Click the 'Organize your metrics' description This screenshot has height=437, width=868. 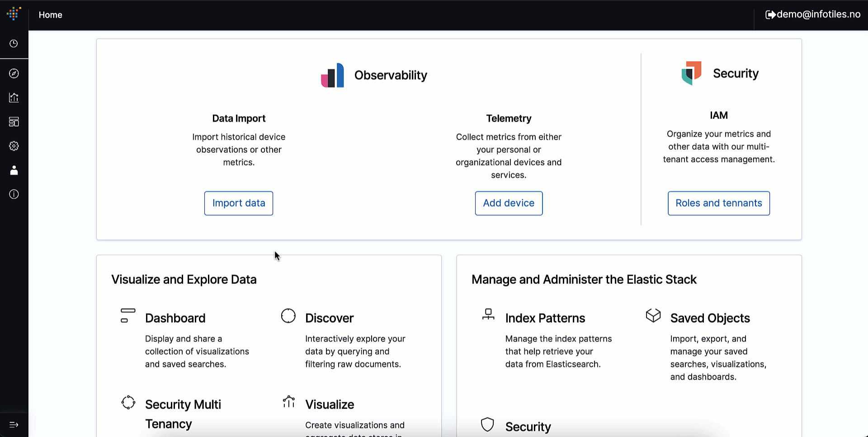719,146
